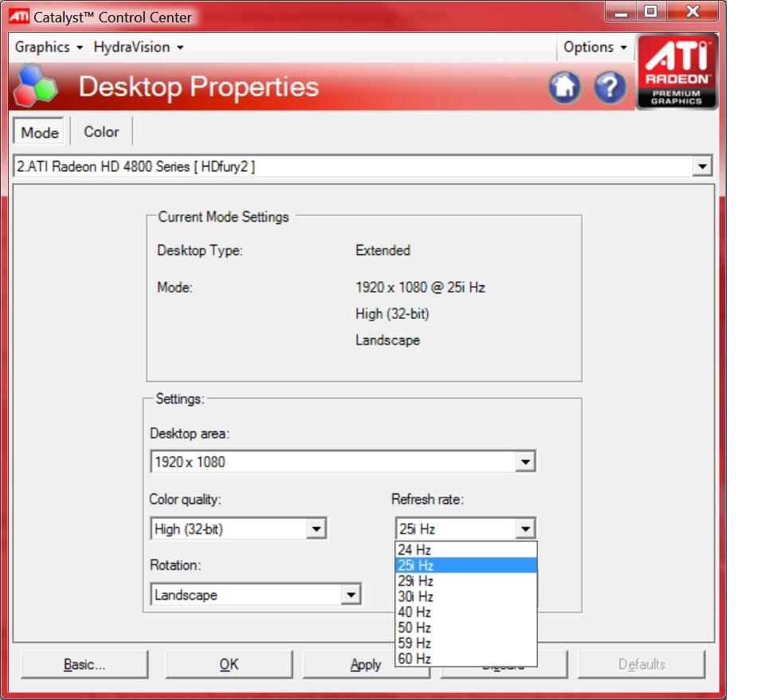The width and height of the screenshot is (765, 700).
Task: Collapse the Refresh rate dropdown arrow
Action: click(525, 529)
